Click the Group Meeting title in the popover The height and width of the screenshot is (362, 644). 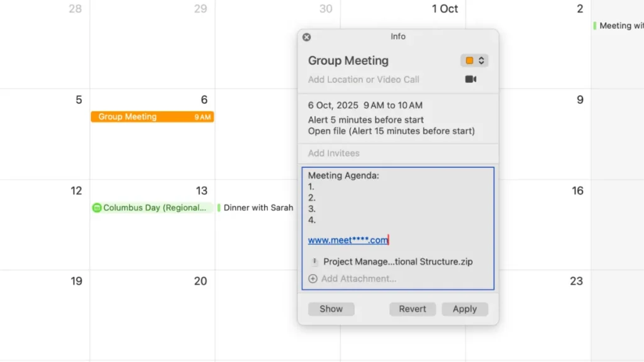(x=348, y=61)
